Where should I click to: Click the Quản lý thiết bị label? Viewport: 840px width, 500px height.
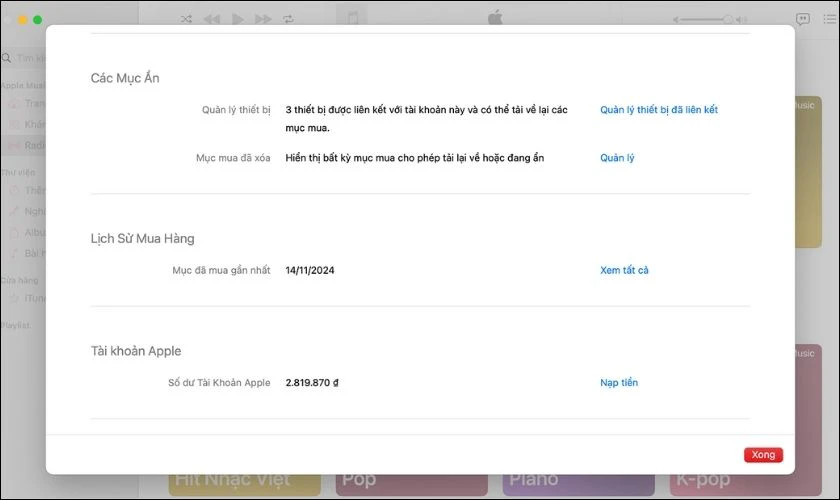[236, 110]
